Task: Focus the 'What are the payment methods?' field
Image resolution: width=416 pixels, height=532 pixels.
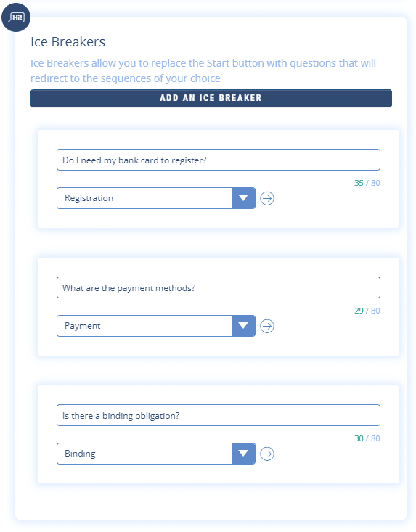Action: pos(219,287)
